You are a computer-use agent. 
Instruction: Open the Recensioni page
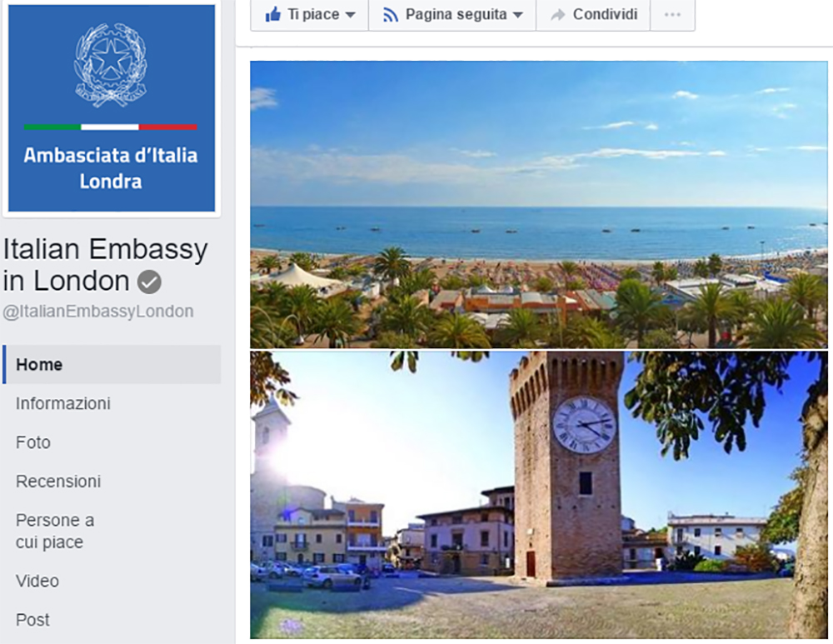click(x=58, y=481)
